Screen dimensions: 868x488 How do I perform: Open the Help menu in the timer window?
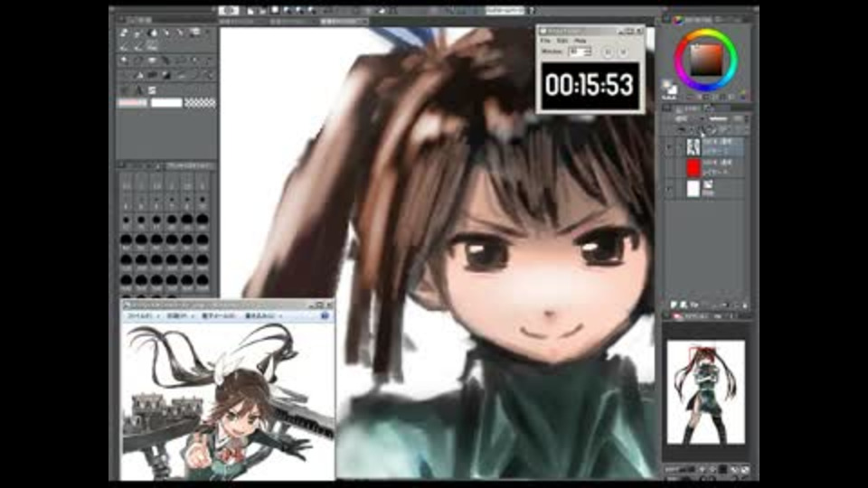(x=580, y=41)
